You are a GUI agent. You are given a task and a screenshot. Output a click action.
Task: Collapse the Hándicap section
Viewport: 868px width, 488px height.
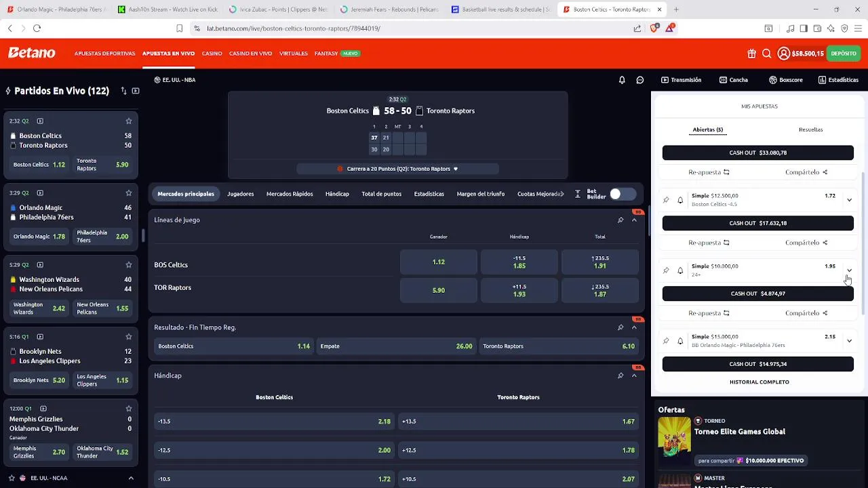point(634,375)
